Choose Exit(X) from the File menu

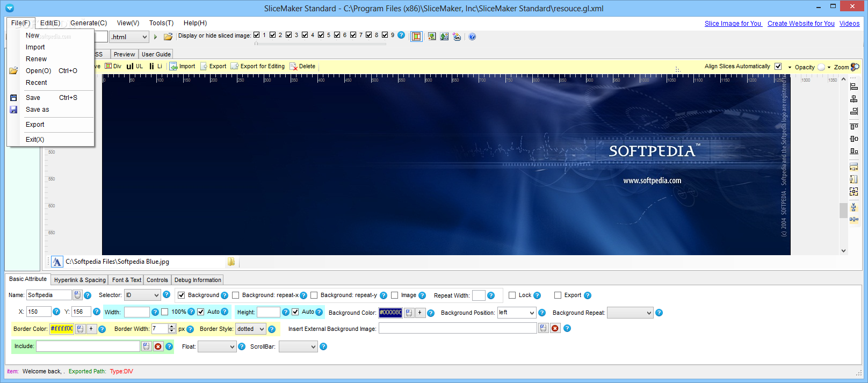click(35, 139)
